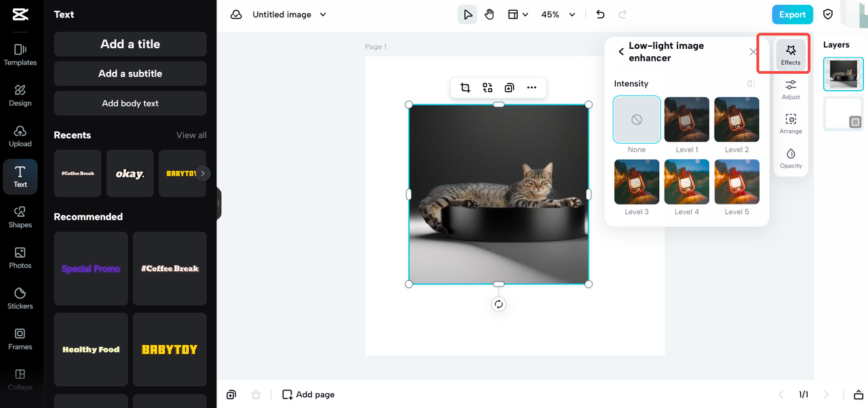Viewport: 868px width, 408px height.
Task: Select the pointer select tool
Action: [x=467, y=14]
